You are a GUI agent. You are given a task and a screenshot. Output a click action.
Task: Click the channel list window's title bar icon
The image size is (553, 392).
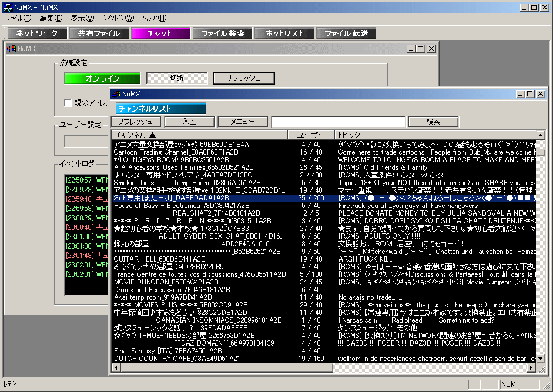pyautogui.click(x=116, y=94)
